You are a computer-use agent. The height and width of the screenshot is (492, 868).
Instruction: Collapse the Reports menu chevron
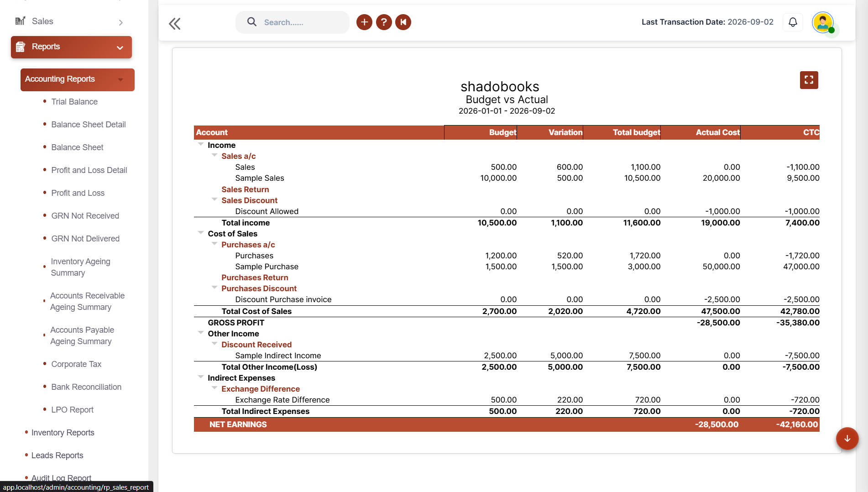120,47
